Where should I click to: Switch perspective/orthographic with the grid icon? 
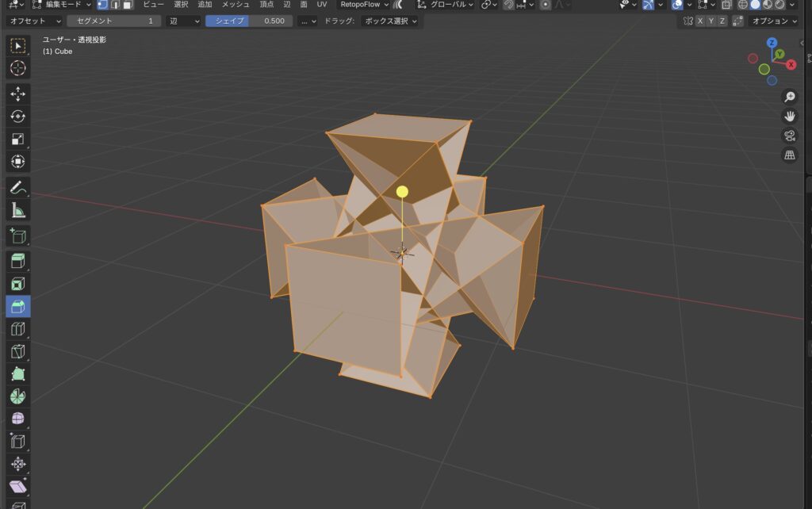click(790, 155)
